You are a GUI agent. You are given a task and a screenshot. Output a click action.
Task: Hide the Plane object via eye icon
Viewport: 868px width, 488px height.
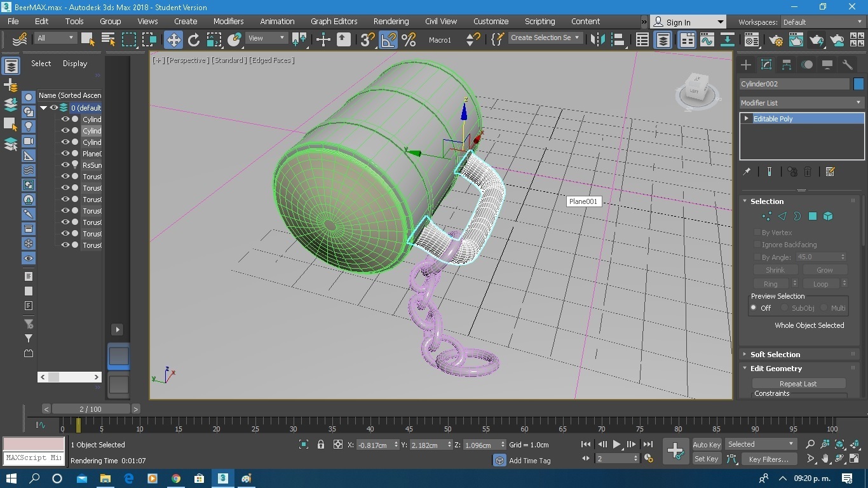click(x=65, y=154)
